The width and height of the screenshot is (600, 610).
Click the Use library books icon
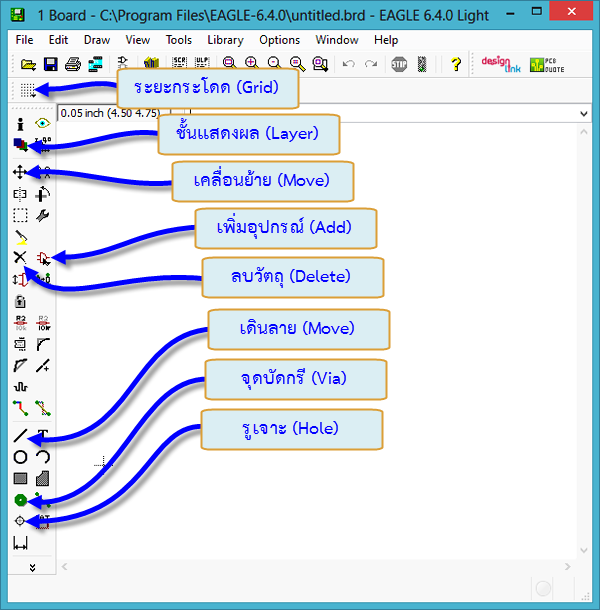151,63
